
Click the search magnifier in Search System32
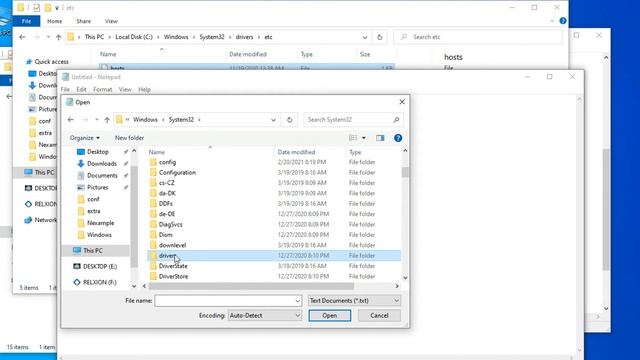tap(396, 120)
